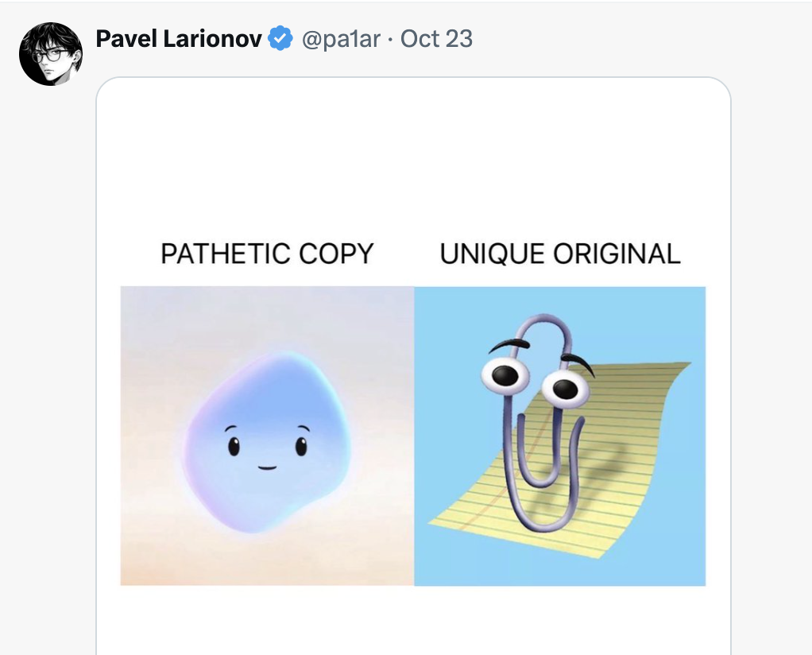Select the verification checkmark next to the name

pyautogui.click(x=280, y=37)
